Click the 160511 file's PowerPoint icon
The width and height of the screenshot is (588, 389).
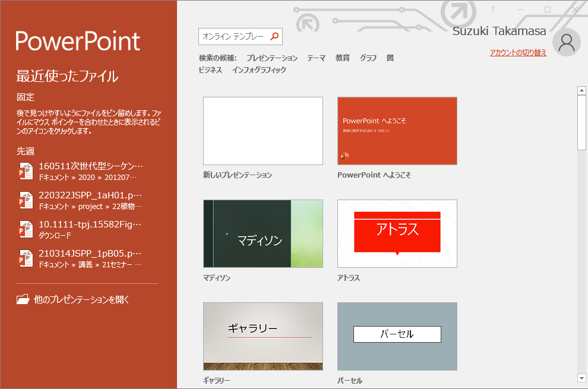click(26, 171)
